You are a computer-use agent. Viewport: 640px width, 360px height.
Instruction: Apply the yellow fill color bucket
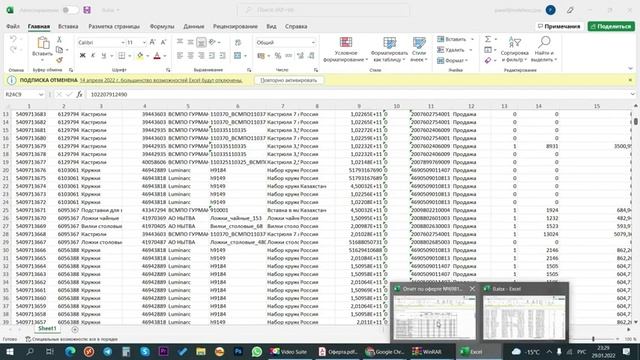pos(140,56)
